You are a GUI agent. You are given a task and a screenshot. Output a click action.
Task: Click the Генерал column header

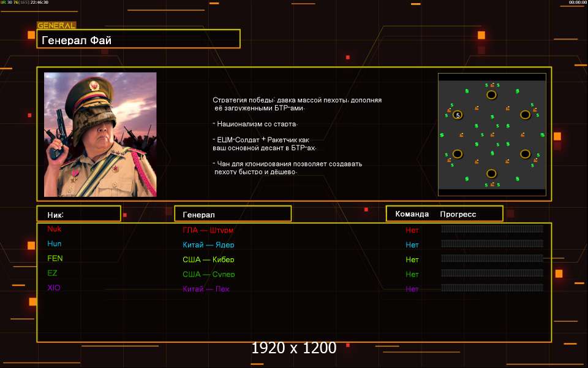(x=233, y=214)
